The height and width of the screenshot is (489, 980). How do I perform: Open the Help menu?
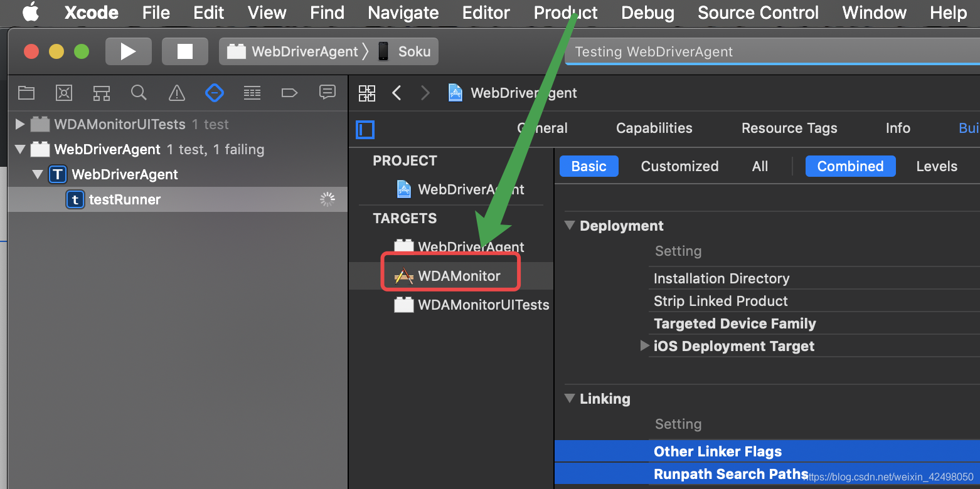949,13
